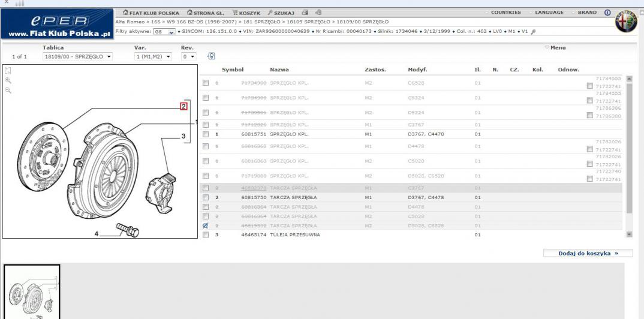Select the clutch diagram thumbnail
This screenshot has width=644, height=319.
point(32,292)
